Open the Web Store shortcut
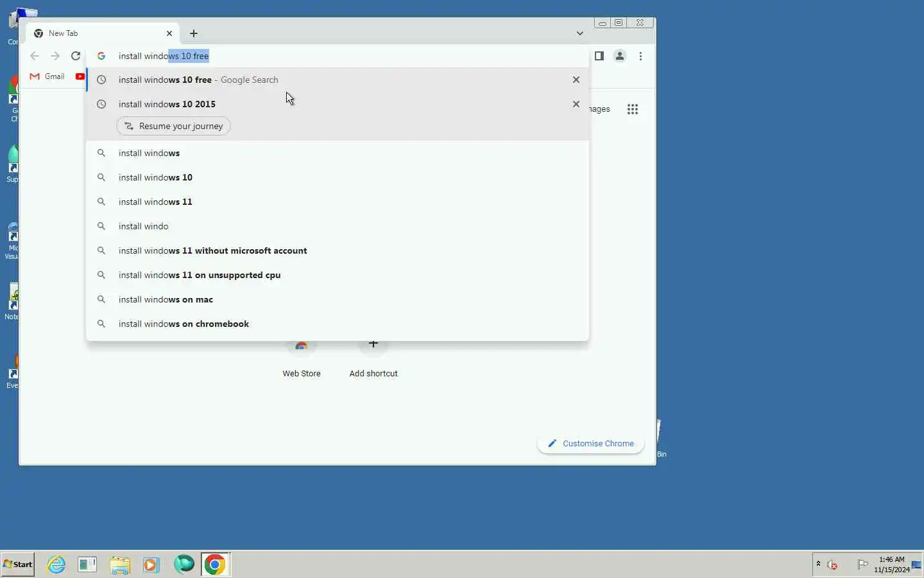The image size is (924, 578). (x=302, y=360)
